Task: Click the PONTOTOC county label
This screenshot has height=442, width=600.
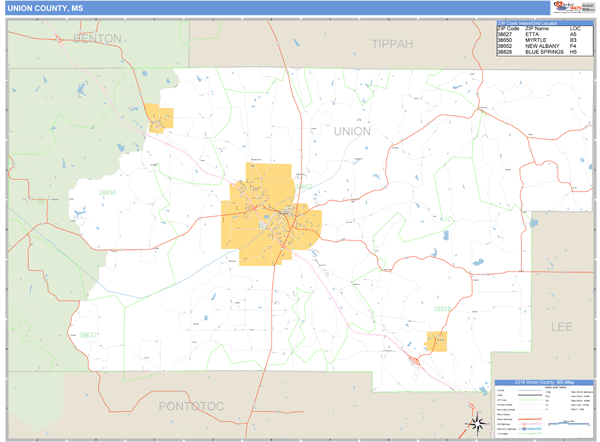Action: click(194, 405)
